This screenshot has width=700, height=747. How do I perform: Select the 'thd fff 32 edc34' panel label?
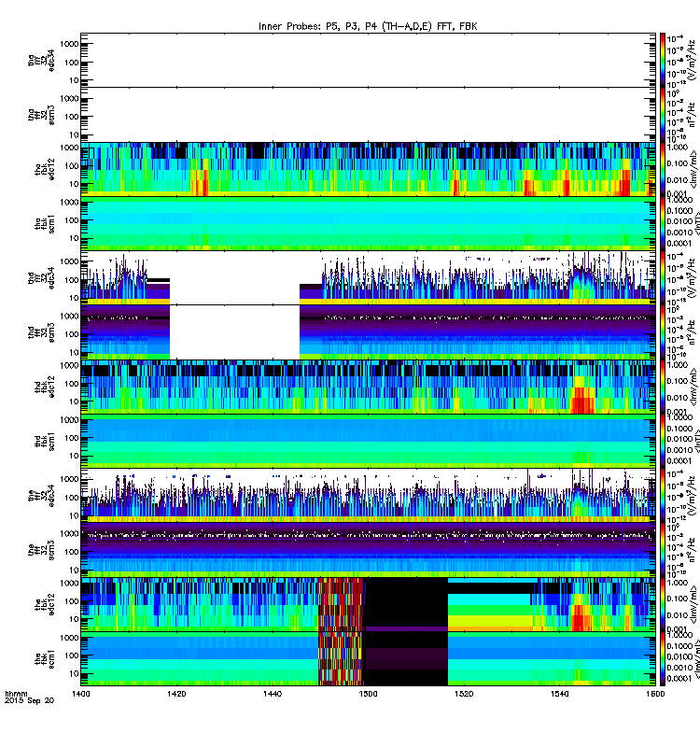point(41,277)
